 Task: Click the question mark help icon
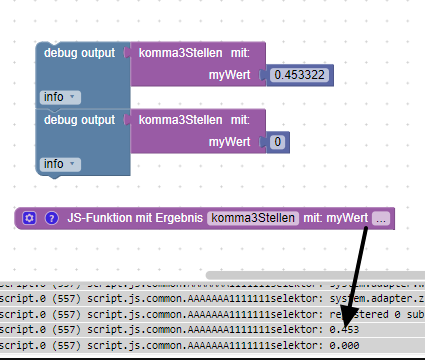(51, 218)
